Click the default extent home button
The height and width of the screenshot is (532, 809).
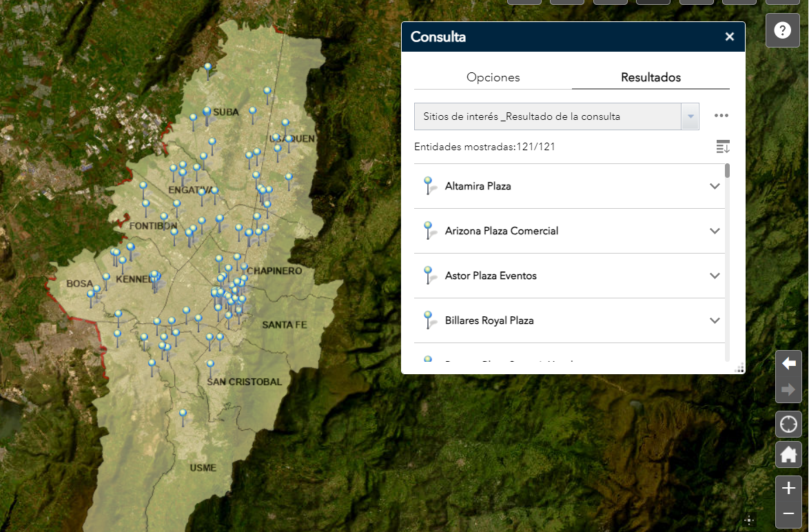788,454
